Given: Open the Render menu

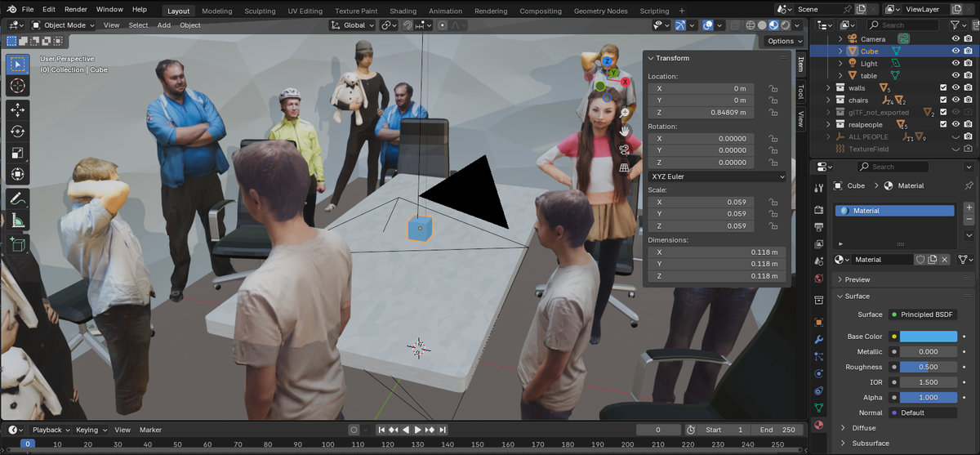Looking at the screenshot, I should (75, 10).
